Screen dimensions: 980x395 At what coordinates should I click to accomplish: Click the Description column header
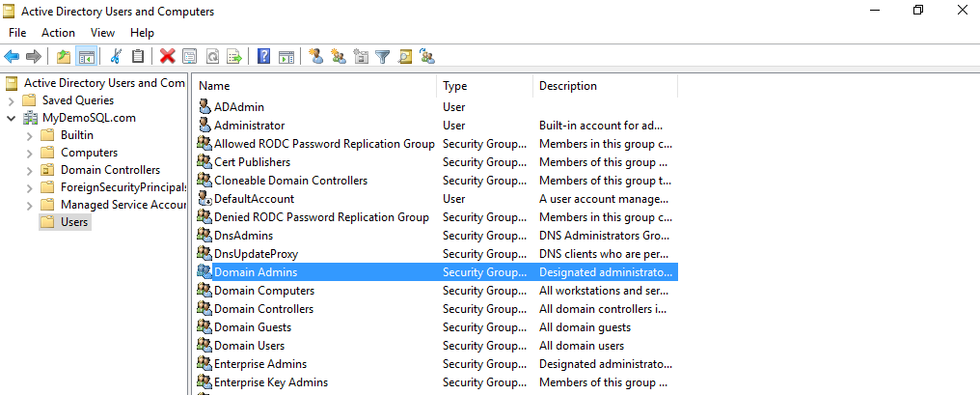pos(604,86)
